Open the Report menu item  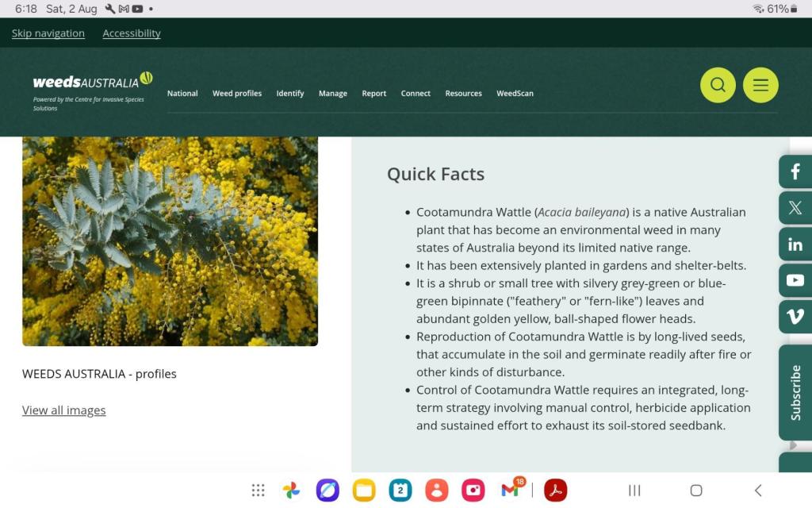click(374, 94)
